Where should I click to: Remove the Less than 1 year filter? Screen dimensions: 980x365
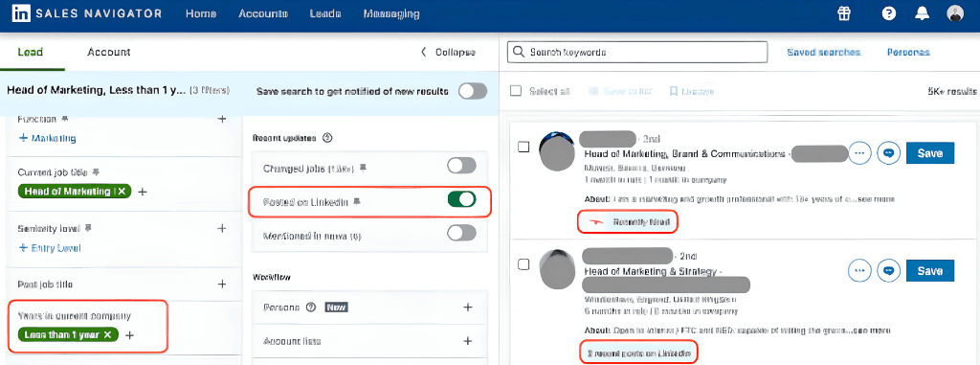click(107, 335)
